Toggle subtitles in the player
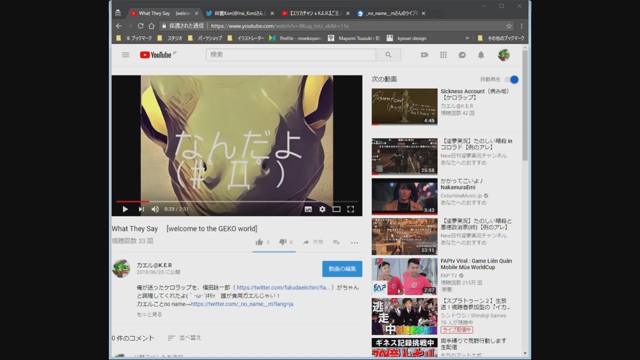The image size is (640, 360). coord(308,209)
